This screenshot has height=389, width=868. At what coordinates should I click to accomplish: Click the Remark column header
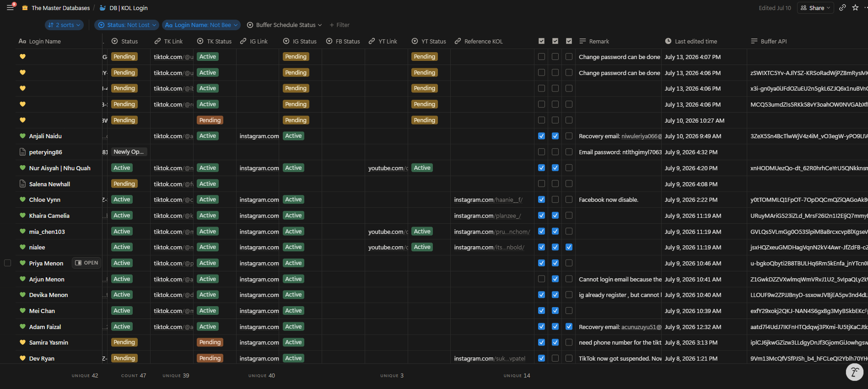tap(594, 41)
